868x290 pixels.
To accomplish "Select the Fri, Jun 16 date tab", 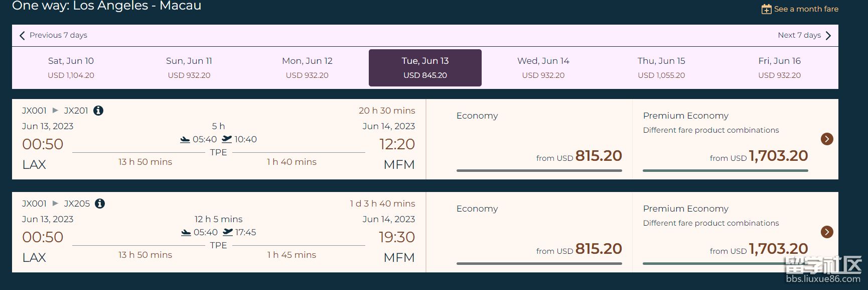I will [x=779, y=68].
